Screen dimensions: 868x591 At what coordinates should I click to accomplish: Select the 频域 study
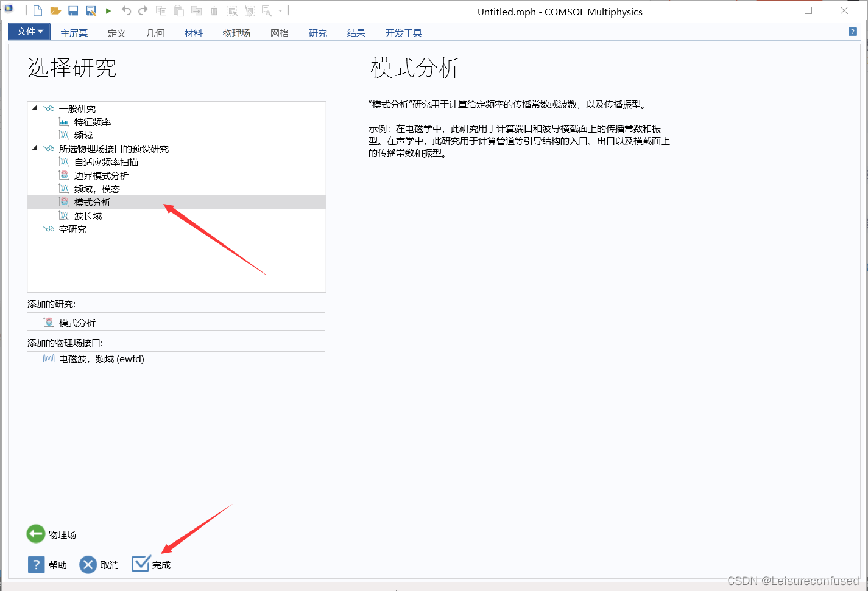pyautogui.click(x=83, y=135)
